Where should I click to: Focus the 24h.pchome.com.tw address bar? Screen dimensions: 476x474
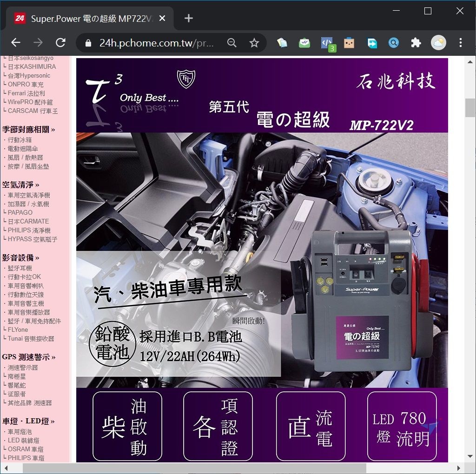(x=157, y=43)
